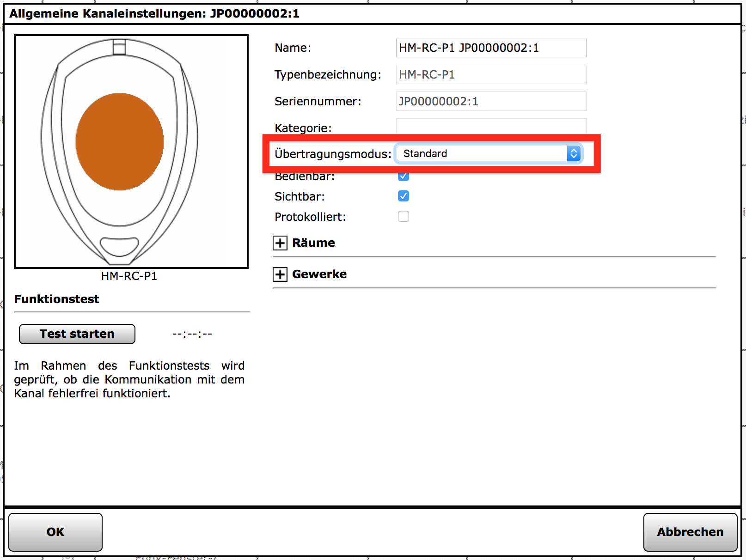Enable the Protokolliert checkbox
Viewport: 746px width, 560px height.
pyautogui.click(x=404, y=217)
